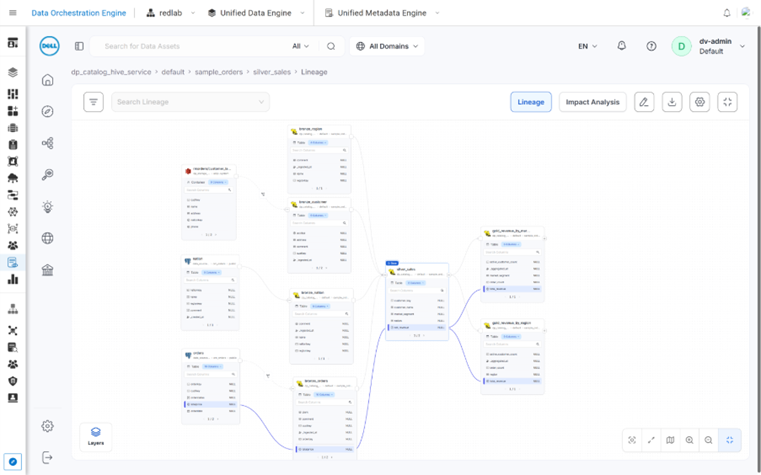Open the bar chart icon in left rail
The width and height of the screenshot is (761, 475).
[13, 279]
